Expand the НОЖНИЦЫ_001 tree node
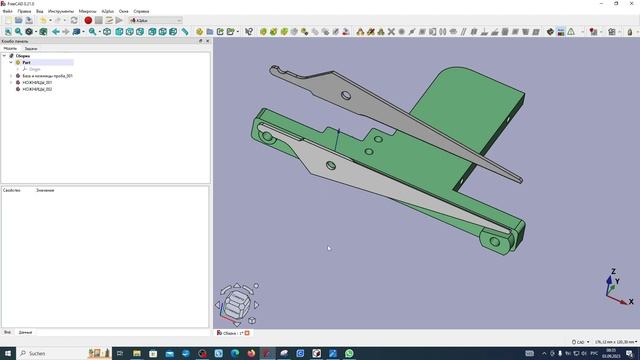Image resolution: width=640 pixels, height=360 pixels. 11,82
